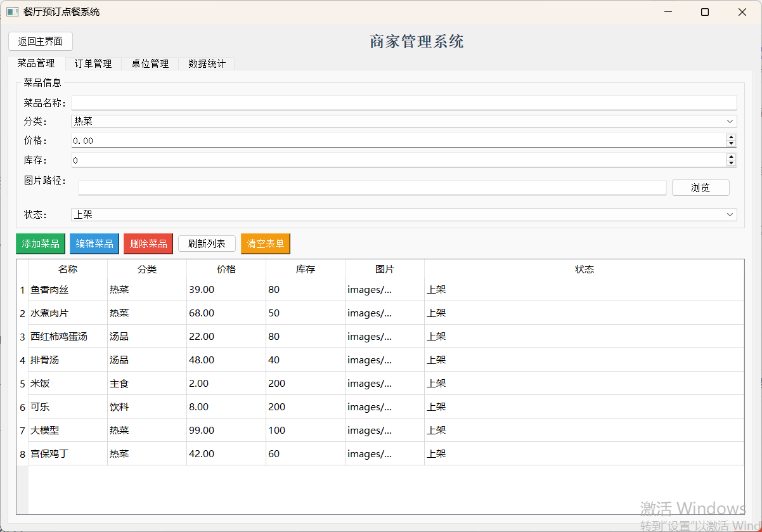Click the 上架 status in 可乐 row

[584, 407]
